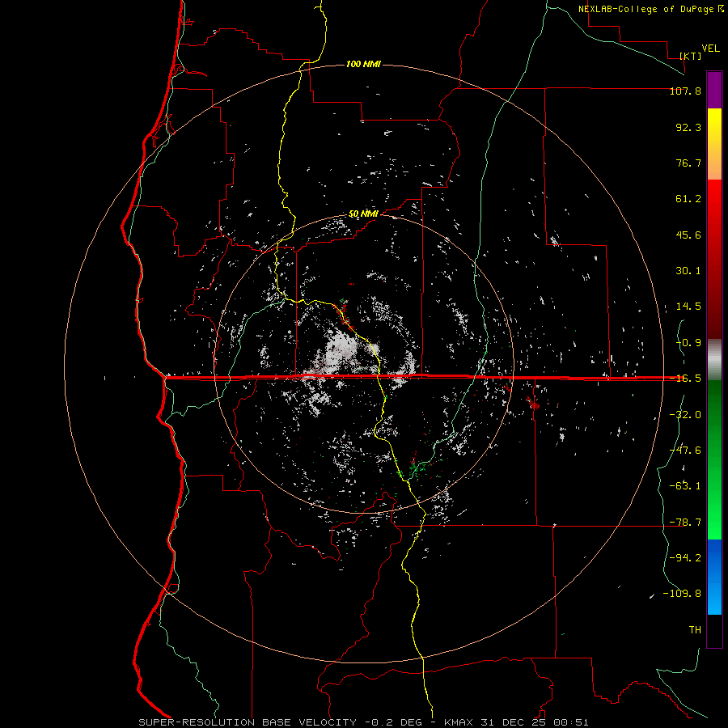This screenshot has width=728, height=728.
Task: Click the -109.8 legend value
Action: [682, 594]
